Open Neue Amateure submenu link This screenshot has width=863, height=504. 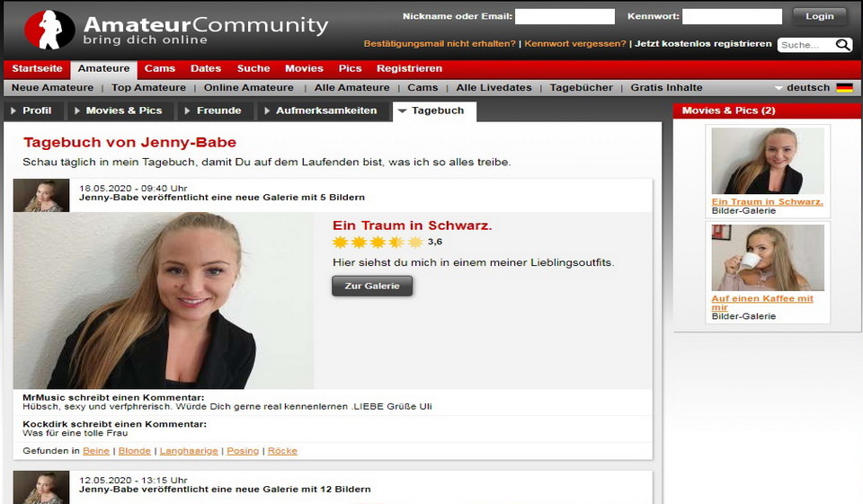[52, 87]
